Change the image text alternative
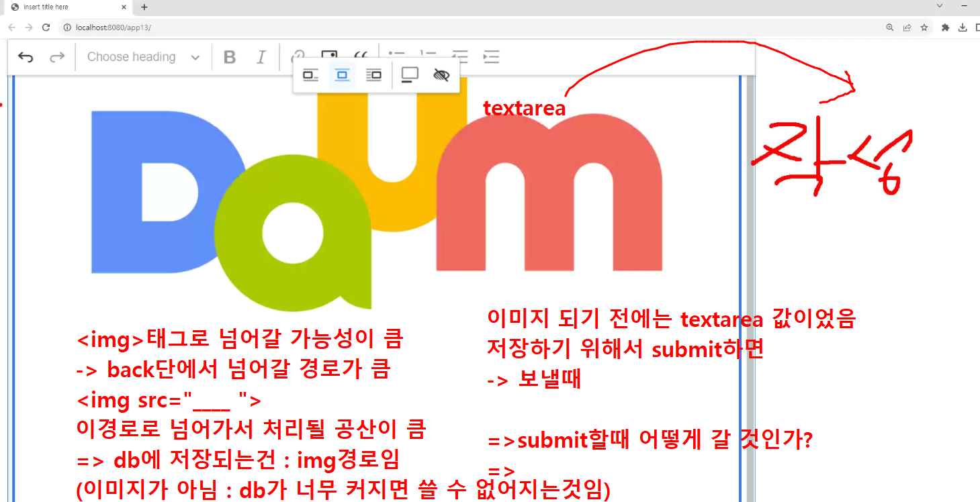The width and height of the screenshot is (980, 502). point(441,75)
